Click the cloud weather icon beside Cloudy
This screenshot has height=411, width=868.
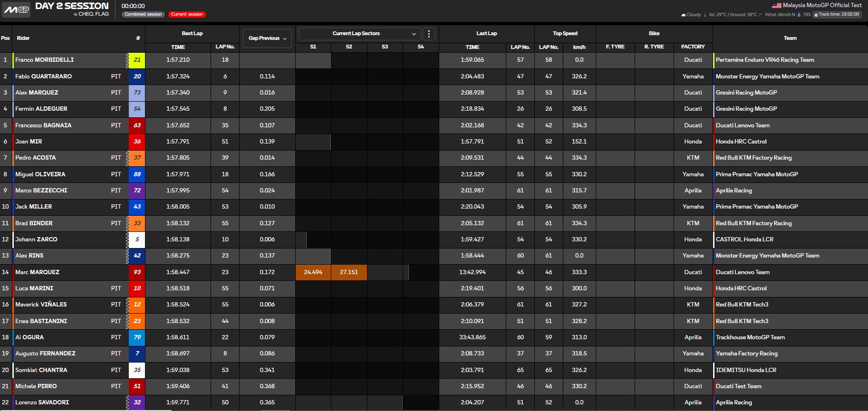point(684,15)
